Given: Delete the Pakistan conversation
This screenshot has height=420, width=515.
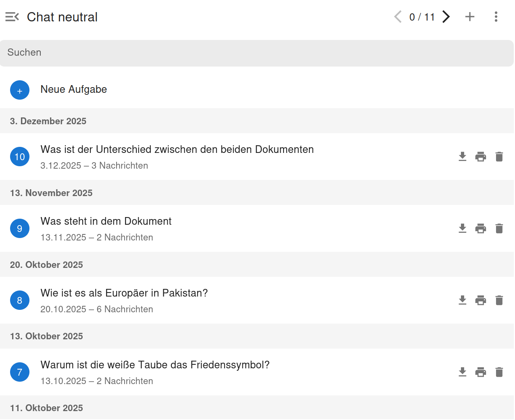Looking at the screenshot, I should tap(499, 300).
